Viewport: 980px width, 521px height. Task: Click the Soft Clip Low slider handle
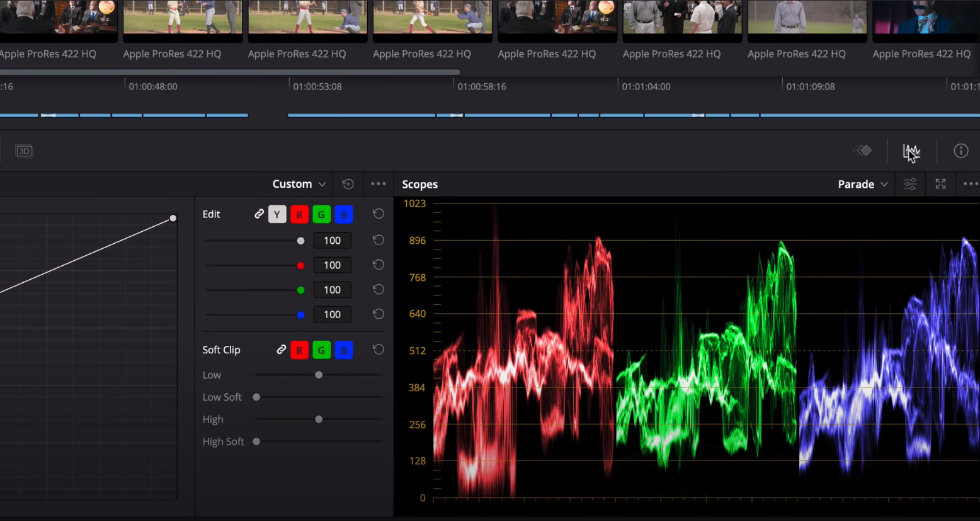pyautogui.click(x=319, y=375)
